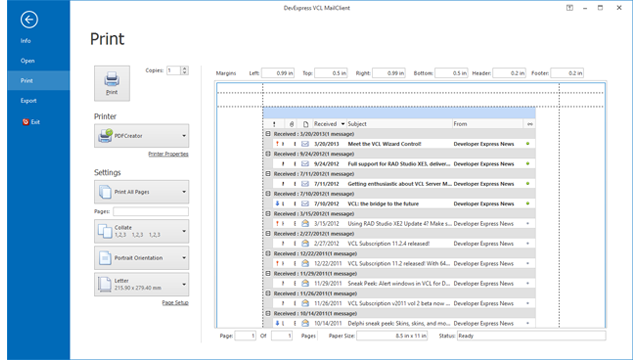The height and width of the screenshot is (360, 640).
Task: Click the importance exclamation column header
Action: (x=274, y=124)
